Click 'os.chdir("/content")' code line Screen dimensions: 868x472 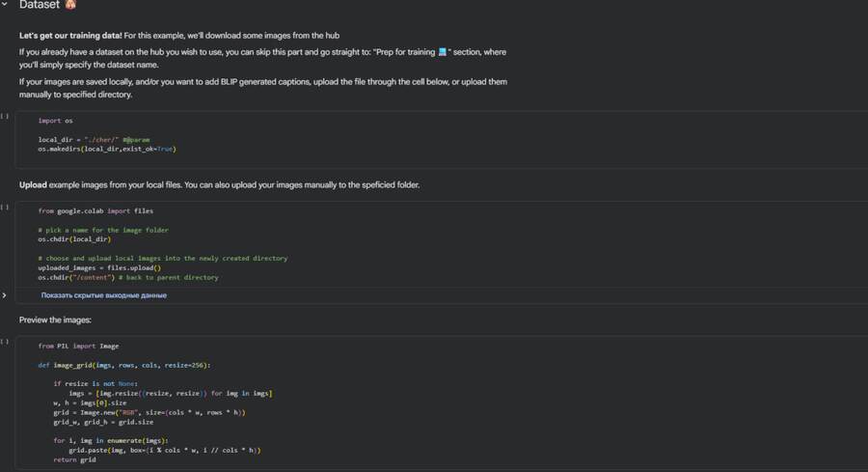coord(76,277)
